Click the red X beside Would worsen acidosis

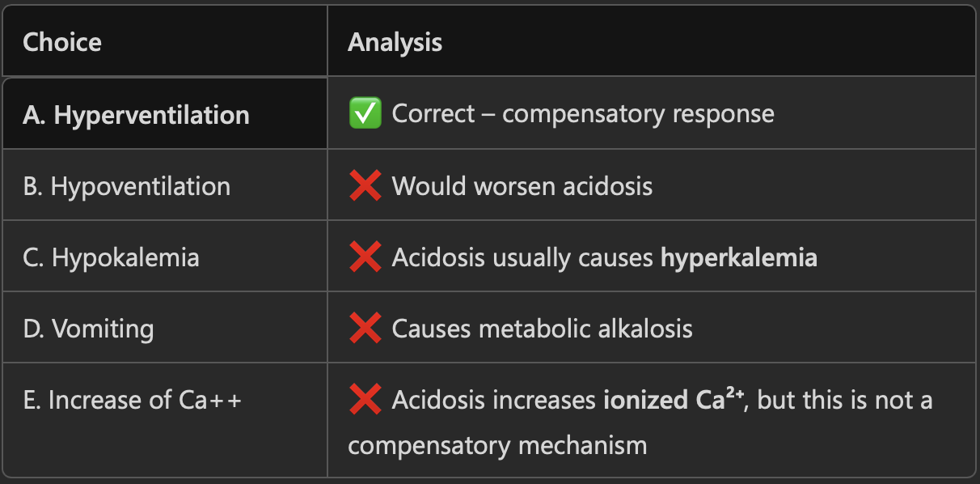(365, 186)
